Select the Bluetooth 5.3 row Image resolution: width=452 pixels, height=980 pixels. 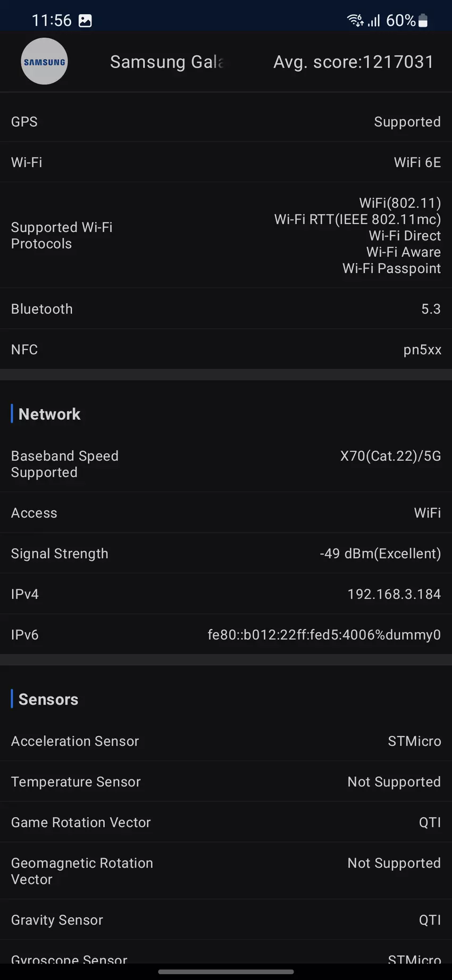coord(226,309)
